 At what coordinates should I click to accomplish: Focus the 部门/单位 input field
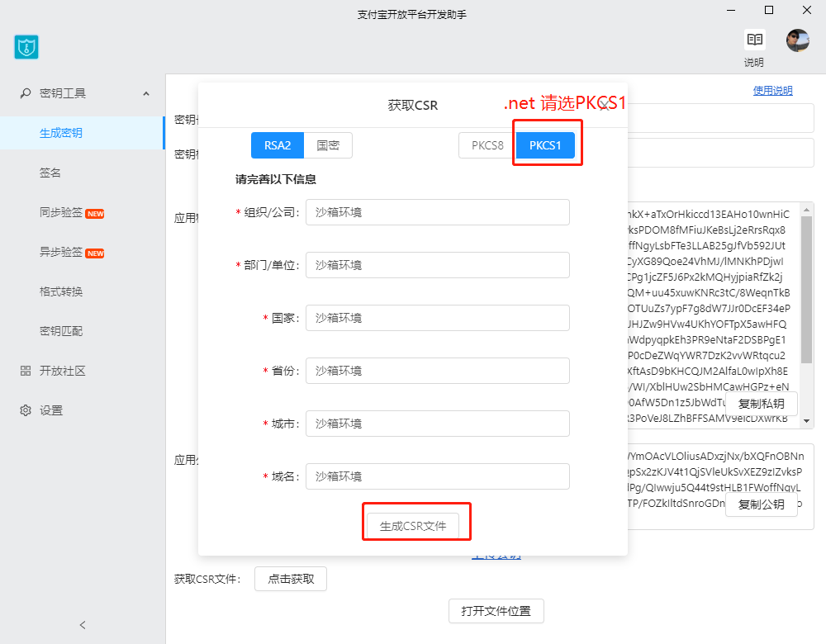[x=438, y=265]
